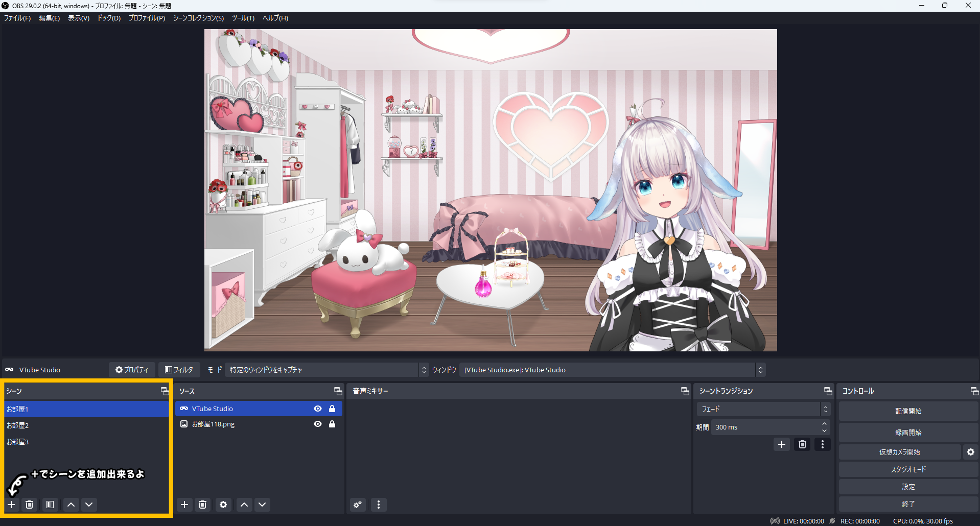
Task: Open source properties gear icon
Action: click(x=223, y=505)
